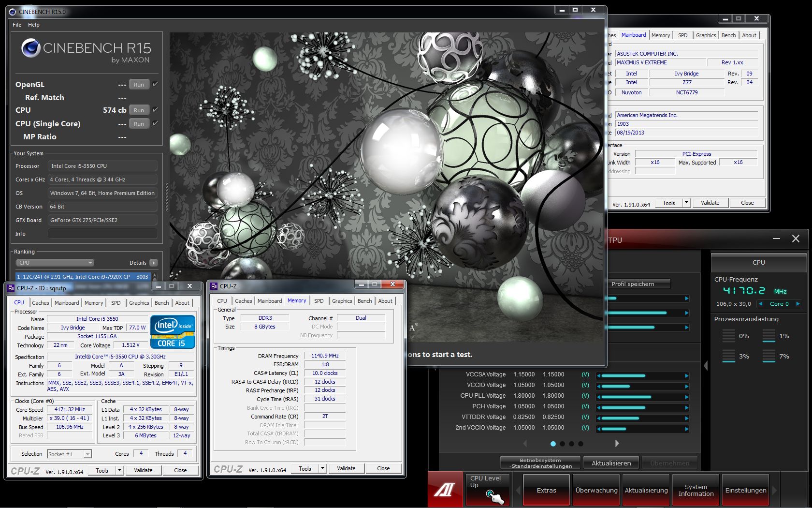Close the Mainboard CPU-Z window via Close button

point(747,203)
